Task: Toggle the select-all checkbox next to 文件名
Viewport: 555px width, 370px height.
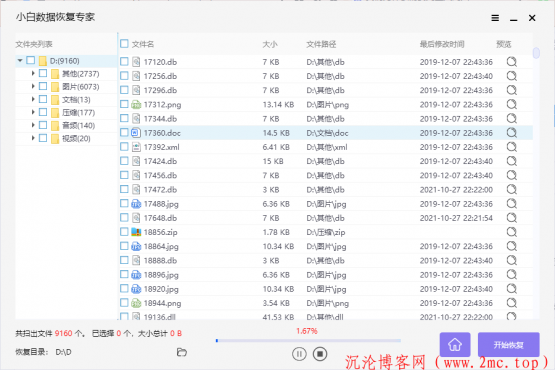Action: pos(124,44)
